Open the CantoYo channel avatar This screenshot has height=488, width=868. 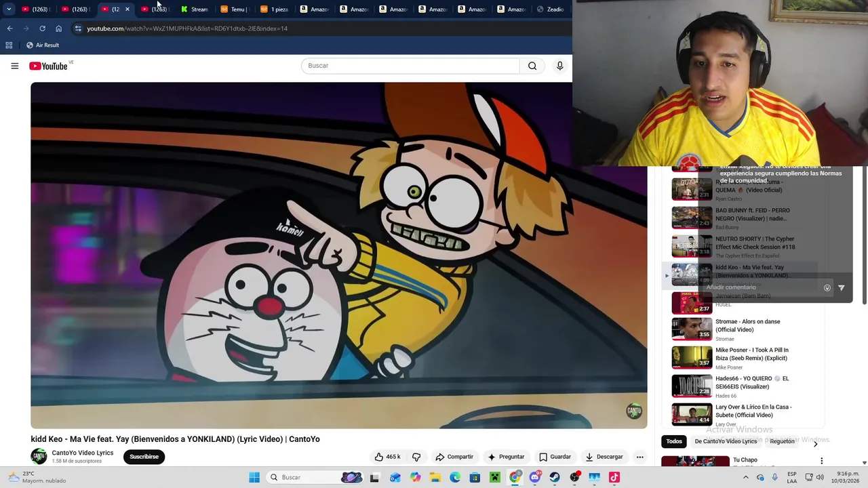point(39,457)
